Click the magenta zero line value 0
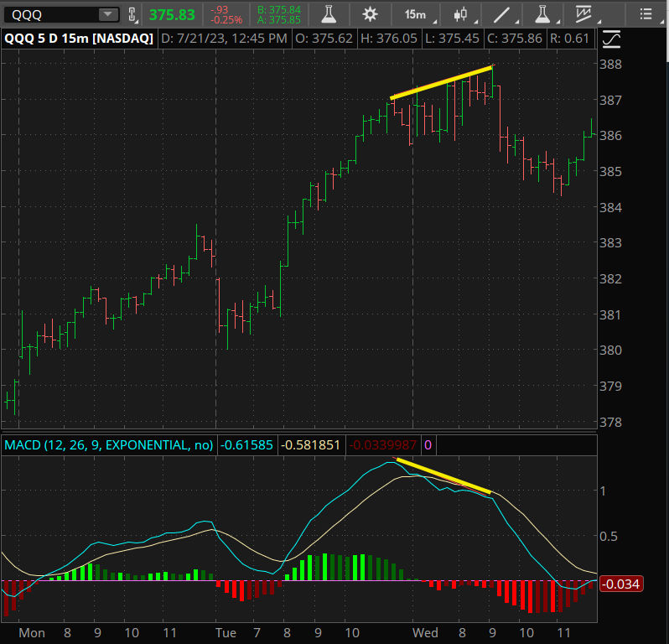Image resolution: width=669 pixels, height=644 pixels. [428, 445]
